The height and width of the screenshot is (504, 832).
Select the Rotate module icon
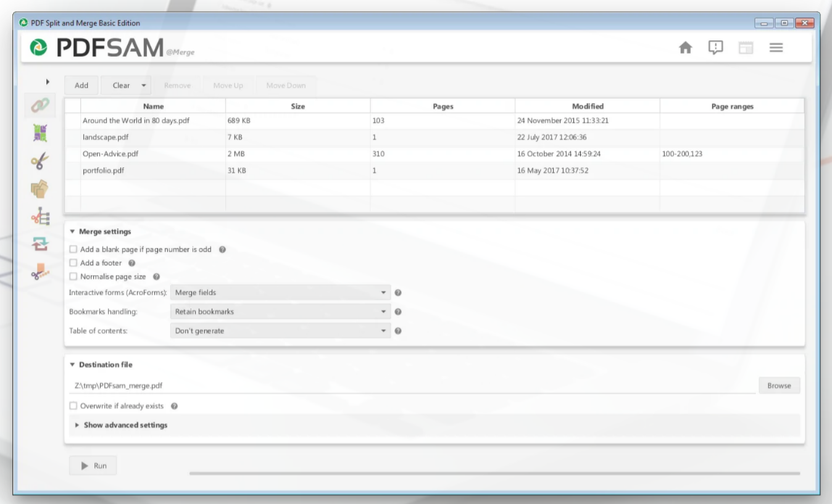tap(40, 244)
